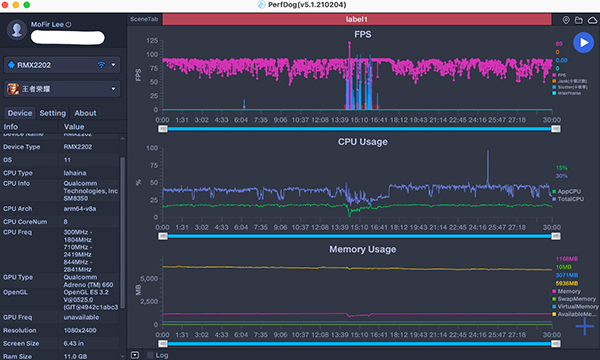The height and width of the screenshot is (360, 600).
Task: Toggle the SwapMemory legend entry
Action: point(574,299)
